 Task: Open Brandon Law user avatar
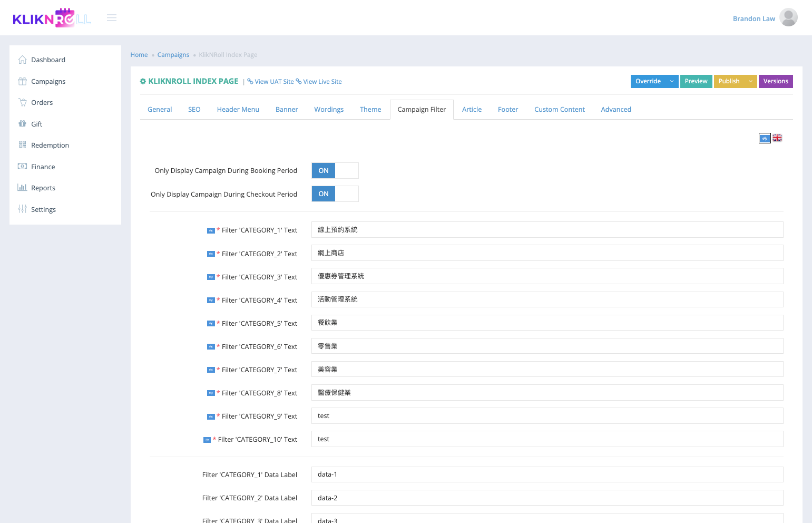point(788,17)
